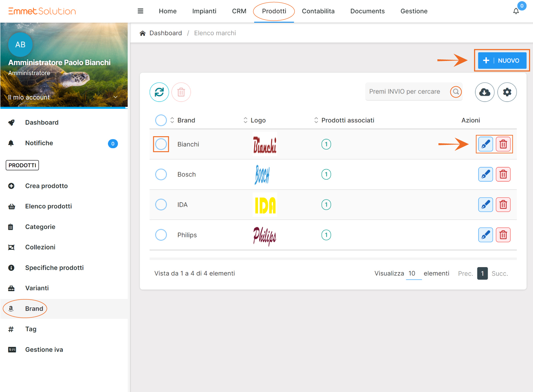Click the search magnifier icon

click(456, 92)
